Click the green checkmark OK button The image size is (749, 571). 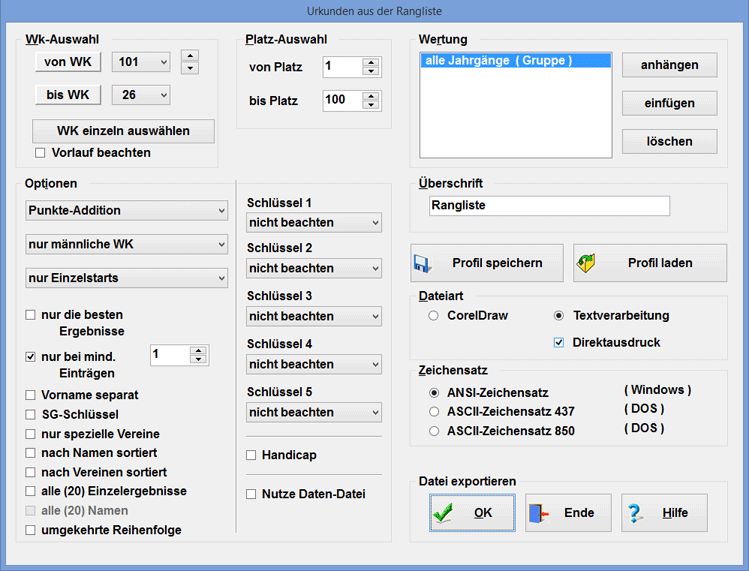click(x=472, y=513)
